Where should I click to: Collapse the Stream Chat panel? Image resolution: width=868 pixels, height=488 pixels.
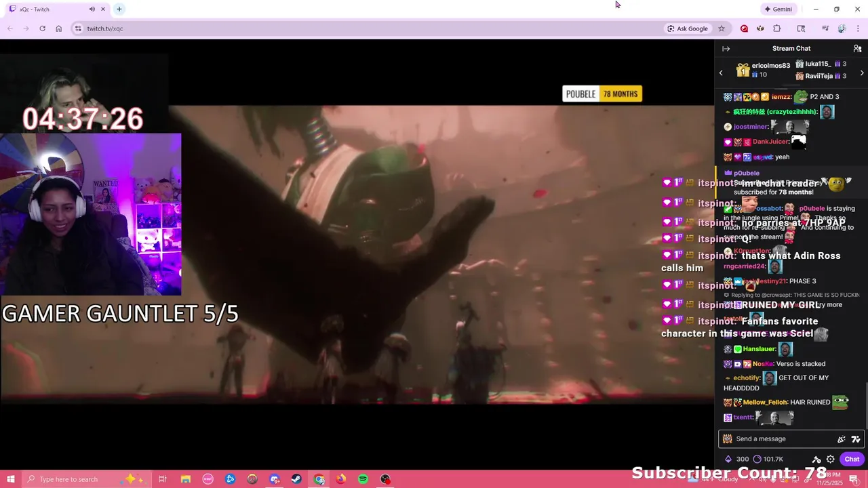726,49
